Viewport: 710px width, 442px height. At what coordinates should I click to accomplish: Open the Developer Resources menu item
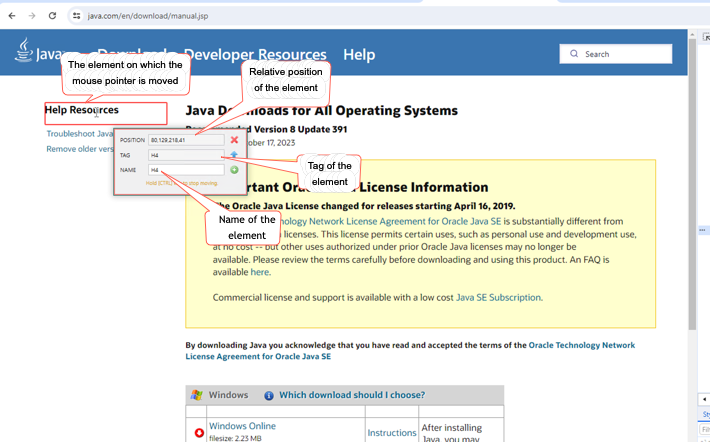(255, 54)
